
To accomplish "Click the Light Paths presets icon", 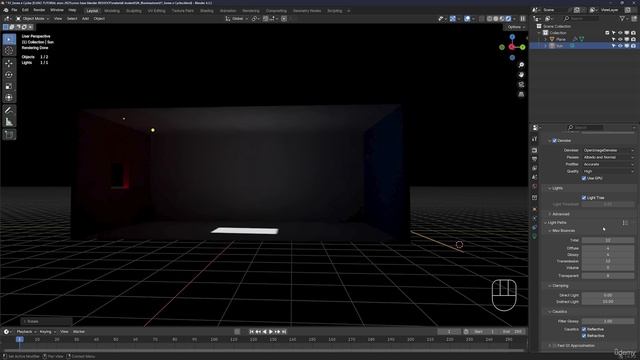I will coord(625,223).
